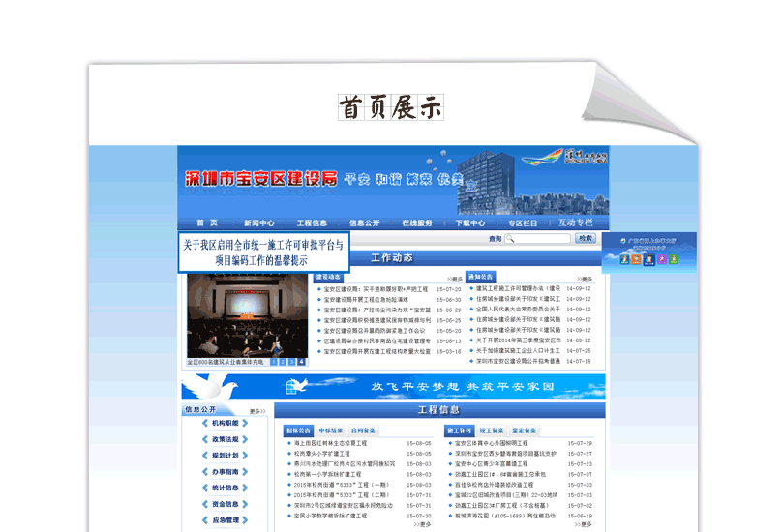Click the search magnifier icon in query box
Image resolution: width=783 pixels, height=532 pixels.
coord(510,239)
